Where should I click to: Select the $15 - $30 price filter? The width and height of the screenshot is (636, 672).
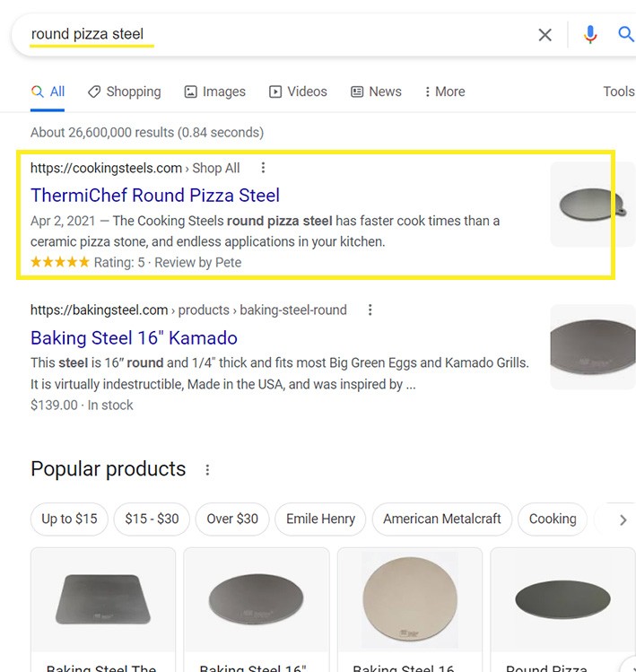(152, 519)
